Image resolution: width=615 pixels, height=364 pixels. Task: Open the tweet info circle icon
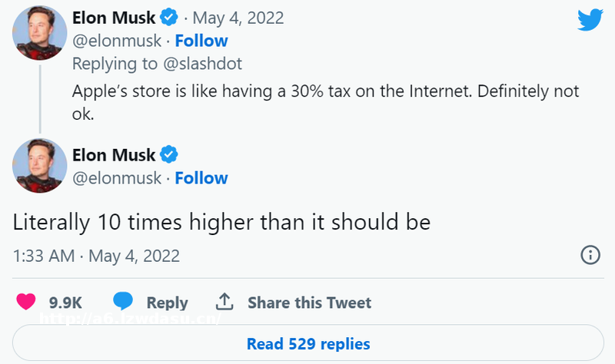590,255
